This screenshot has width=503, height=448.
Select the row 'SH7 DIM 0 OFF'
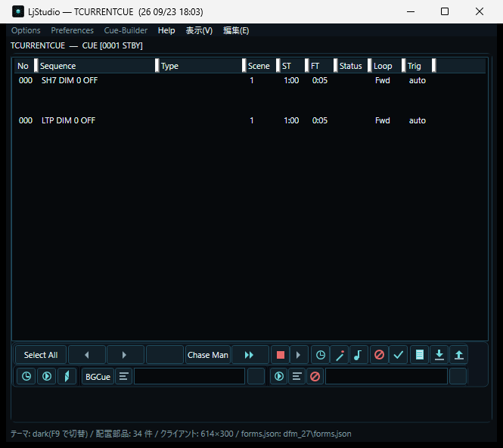[x=250, y=80]
